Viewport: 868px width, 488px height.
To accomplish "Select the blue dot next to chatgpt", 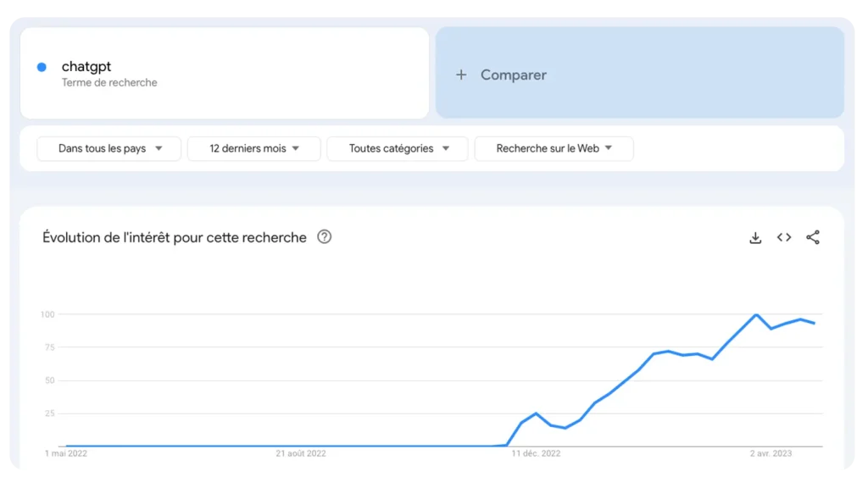I will pos(41,66).
